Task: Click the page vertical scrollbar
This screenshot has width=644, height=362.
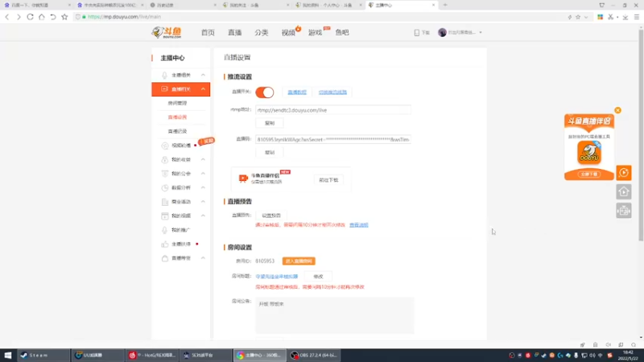Action: (x=641, y=135)
